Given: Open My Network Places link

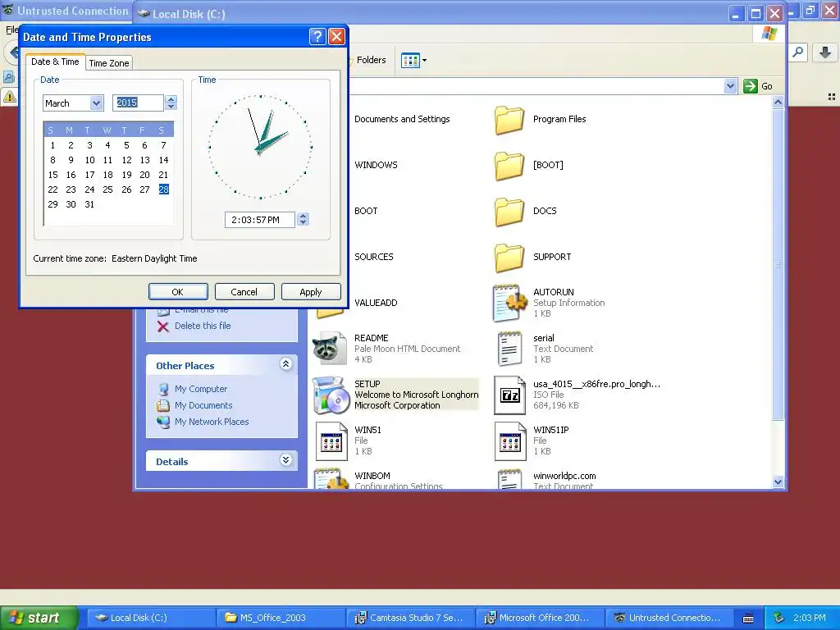Looking at the screenshot, I should [212, 422].
